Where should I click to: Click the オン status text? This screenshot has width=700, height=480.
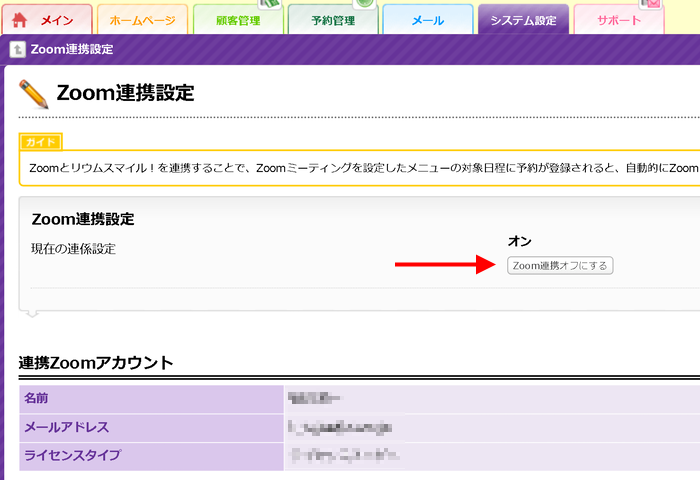pos(520,241)
